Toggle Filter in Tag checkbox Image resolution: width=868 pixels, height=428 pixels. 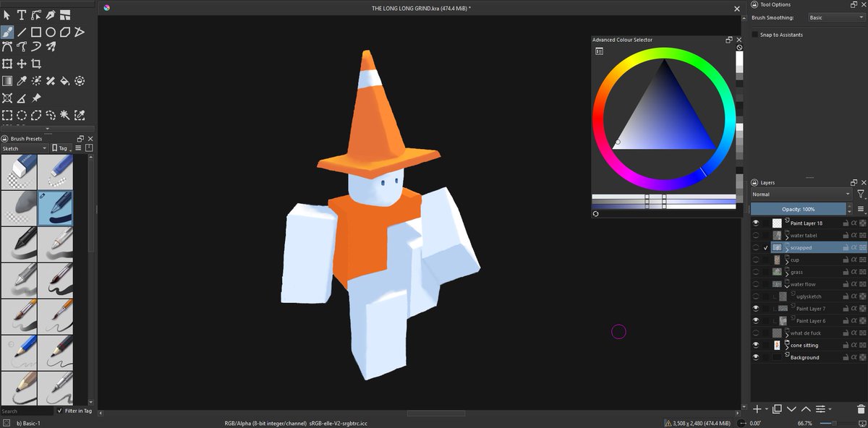click(60, 411)
